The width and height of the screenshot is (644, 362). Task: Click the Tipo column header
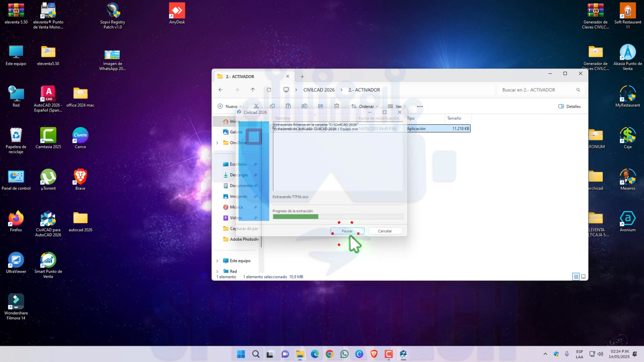pyautogui.click(x=425, y=118)
